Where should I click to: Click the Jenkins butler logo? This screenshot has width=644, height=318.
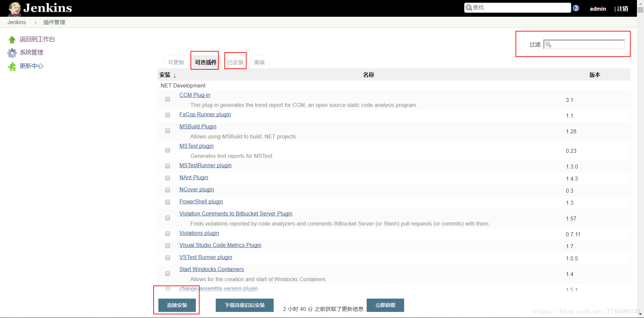14,9
